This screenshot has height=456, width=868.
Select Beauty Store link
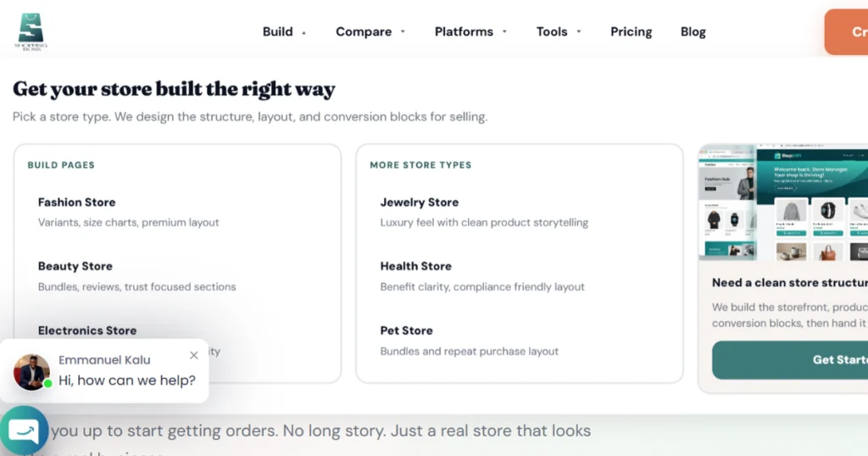pos(75,266)
